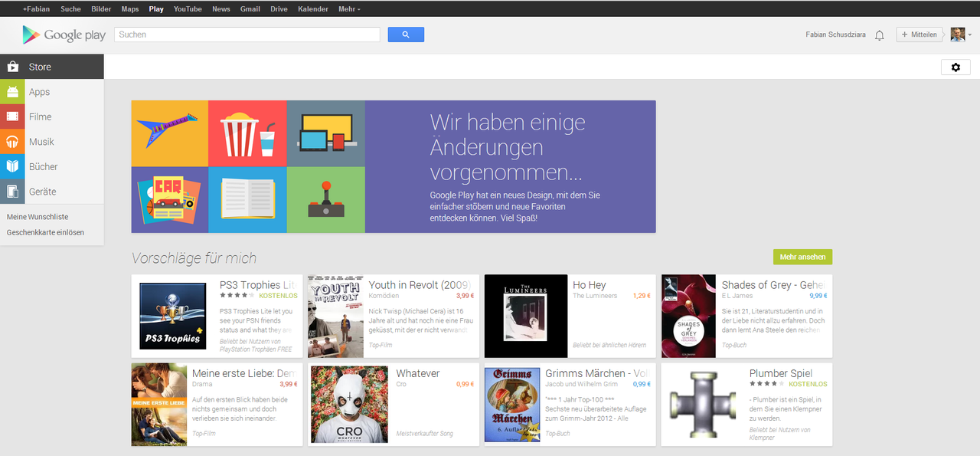Image resolution: width=980 pixels, height=456 pixels.
Task: Click the CAR magazines tile in banner
Action: pos(170,199)
